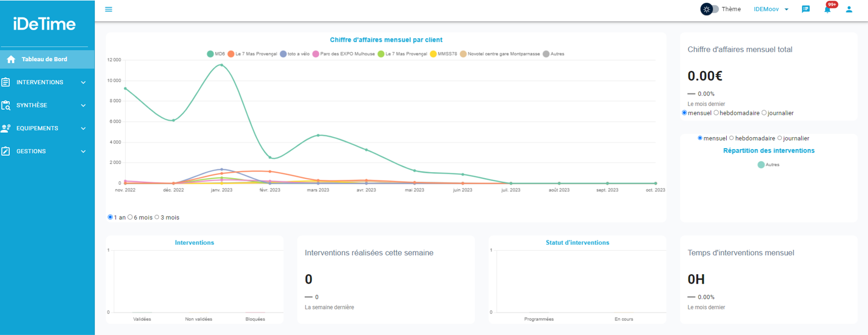Toggle Autres legend in Répartition chart
This screenshot has height=335, width=868.
(768, 164)
